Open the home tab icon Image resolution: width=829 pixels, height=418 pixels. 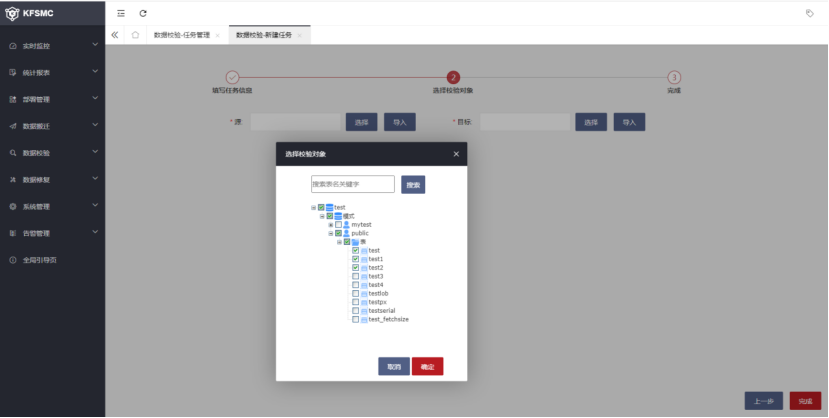[135, 35]
